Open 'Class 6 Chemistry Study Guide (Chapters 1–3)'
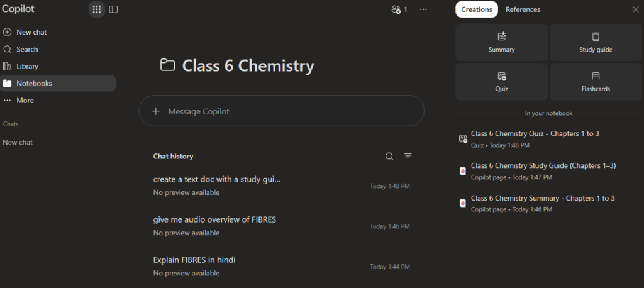 click(543, 165)
